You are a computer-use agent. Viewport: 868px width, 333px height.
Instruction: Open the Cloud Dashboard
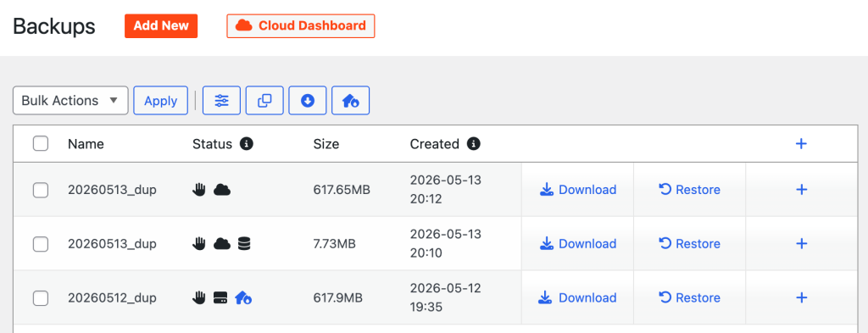pos(301,26)
